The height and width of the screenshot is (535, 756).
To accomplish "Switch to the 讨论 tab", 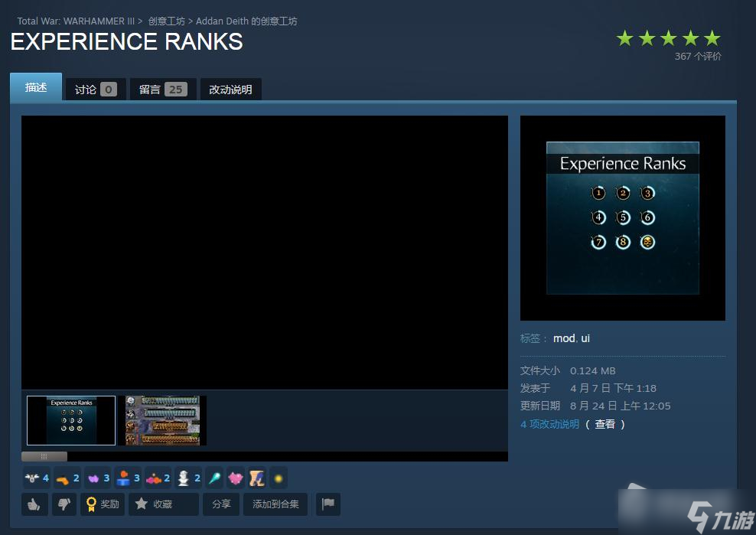I will 96,90.
